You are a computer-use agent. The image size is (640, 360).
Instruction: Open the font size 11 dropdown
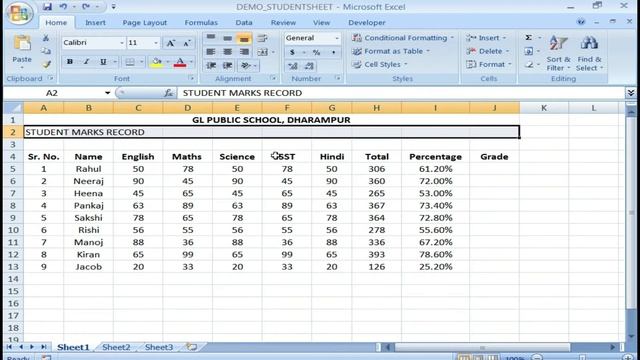point(156,43)
